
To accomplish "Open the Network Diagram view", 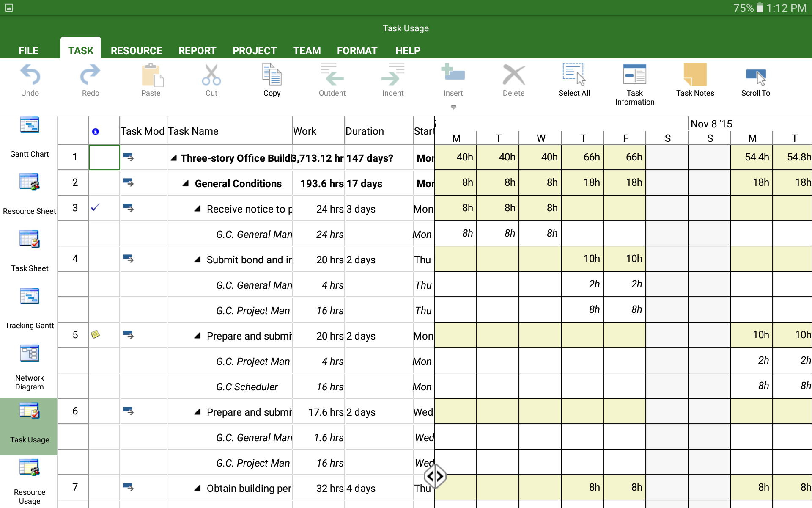I will coord(30,367).
